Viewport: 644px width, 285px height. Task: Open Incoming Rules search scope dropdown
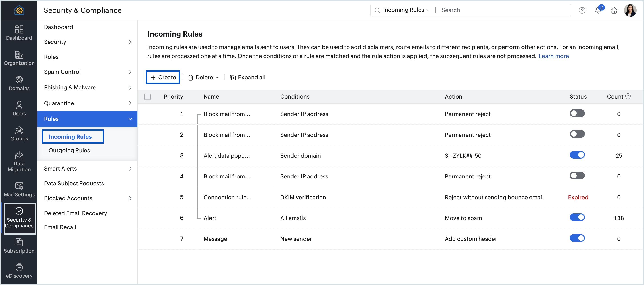tap(406, 10)
